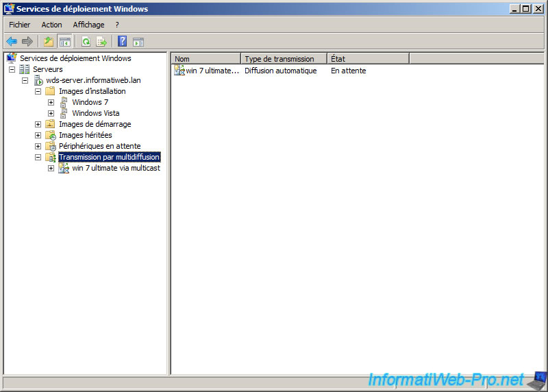Viewport: 548px width, 392px height.
Task: Select Images héritées tree label
Action: [x=86, y=135]
